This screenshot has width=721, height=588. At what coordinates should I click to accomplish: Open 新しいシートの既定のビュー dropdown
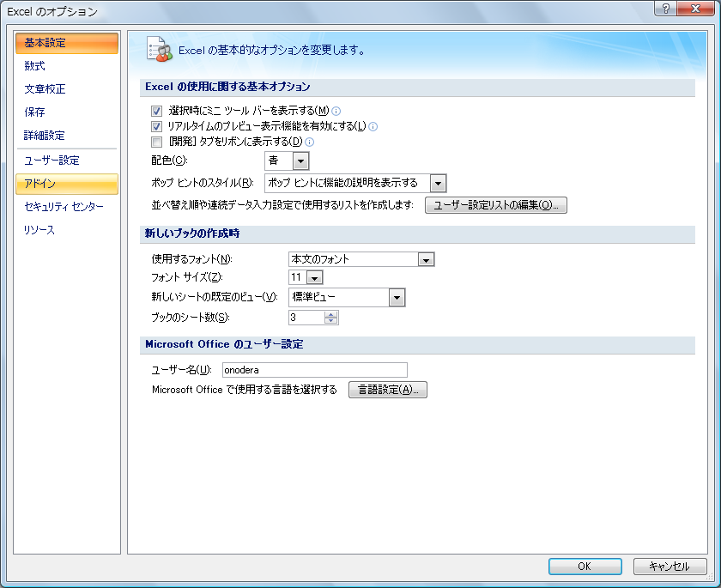(397, 298)
